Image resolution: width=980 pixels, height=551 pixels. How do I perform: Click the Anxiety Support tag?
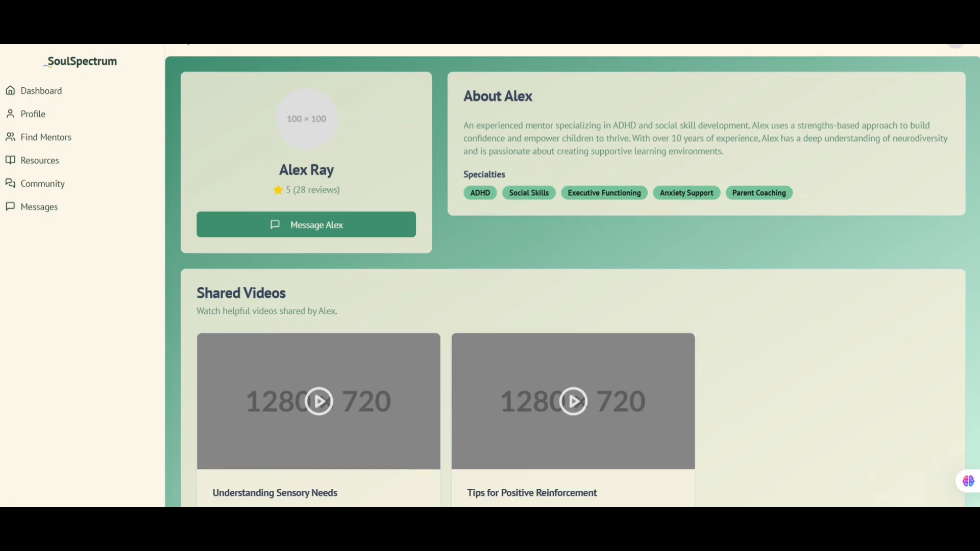click(x=686, y=193)
